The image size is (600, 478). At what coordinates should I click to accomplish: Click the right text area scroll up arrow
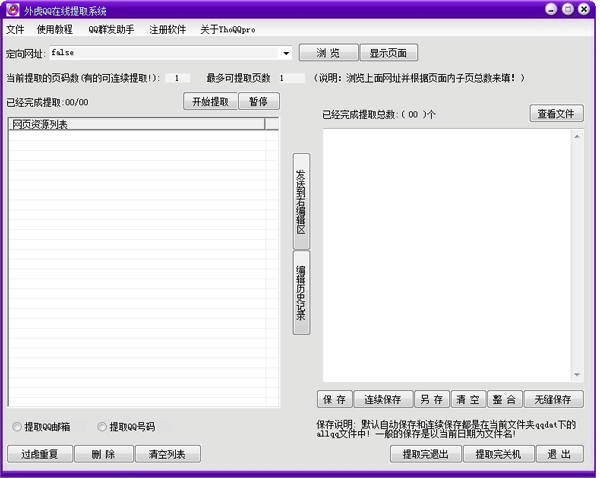(577, 137)
